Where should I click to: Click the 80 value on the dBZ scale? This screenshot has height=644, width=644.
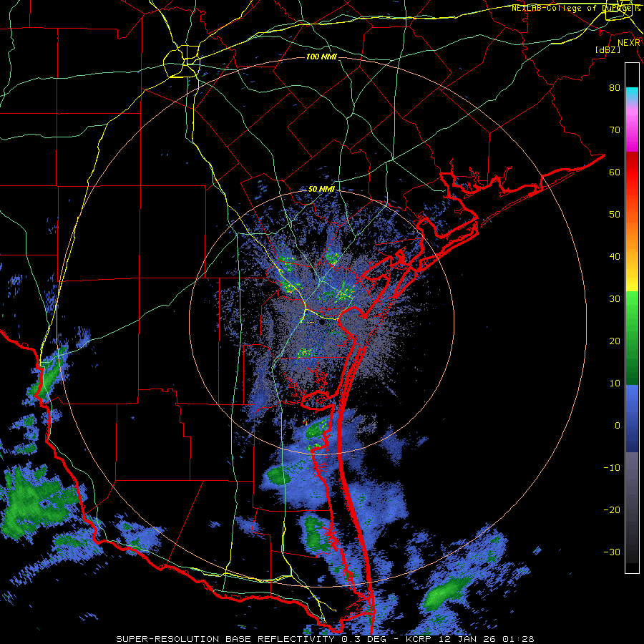click(615, 87)
